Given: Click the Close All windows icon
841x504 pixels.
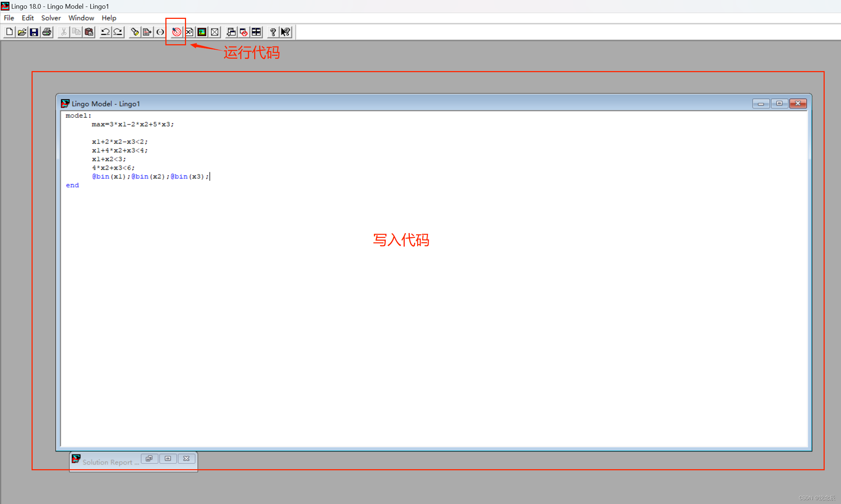Looking at the screenshot, I should point(244,32).
